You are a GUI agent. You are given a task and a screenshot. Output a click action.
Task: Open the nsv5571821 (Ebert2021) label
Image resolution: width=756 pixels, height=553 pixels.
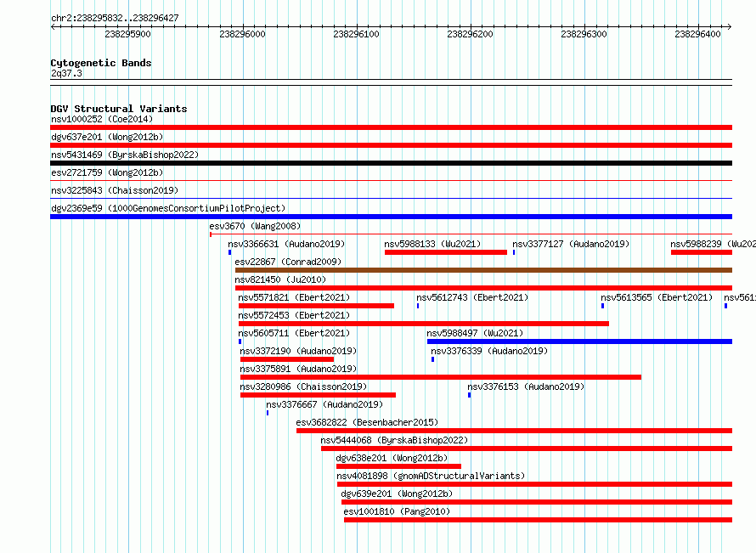click(294, 297)
